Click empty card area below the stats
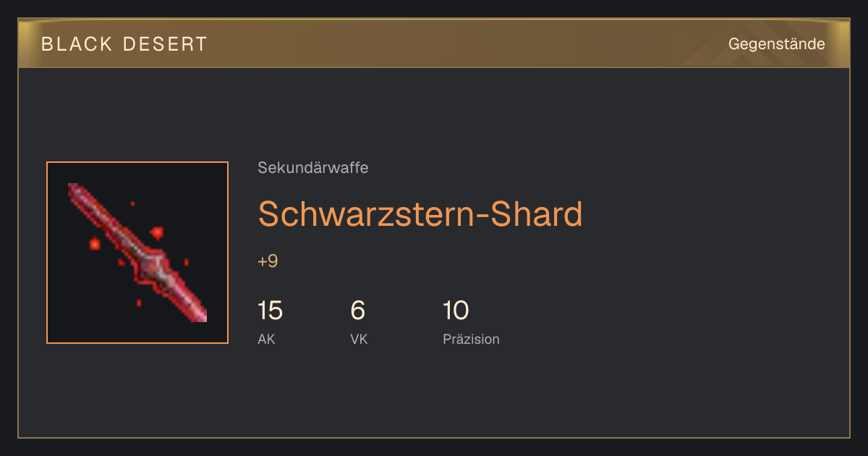 click(434, 394)
